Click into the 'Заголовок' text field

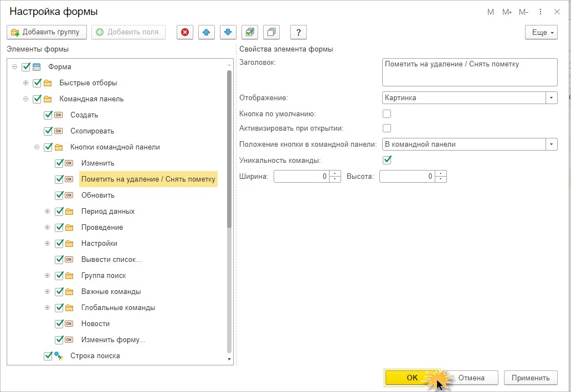pos(470,72)
